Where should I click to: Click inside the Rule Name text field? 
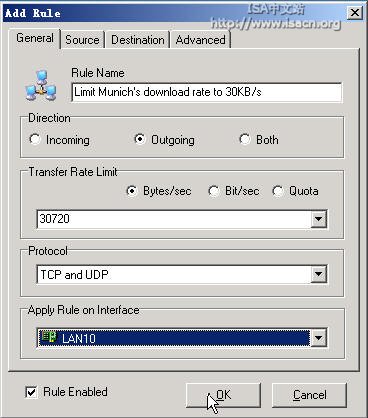click(207, 92)
